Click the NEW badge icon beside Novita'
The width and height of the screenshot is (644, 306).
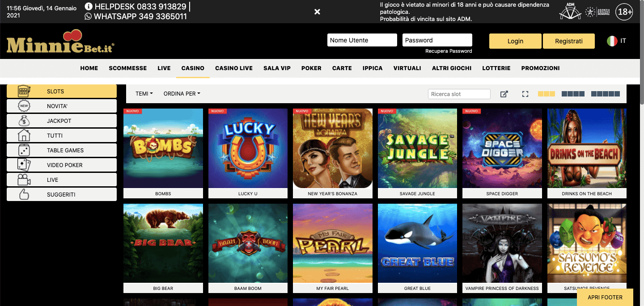24,106
